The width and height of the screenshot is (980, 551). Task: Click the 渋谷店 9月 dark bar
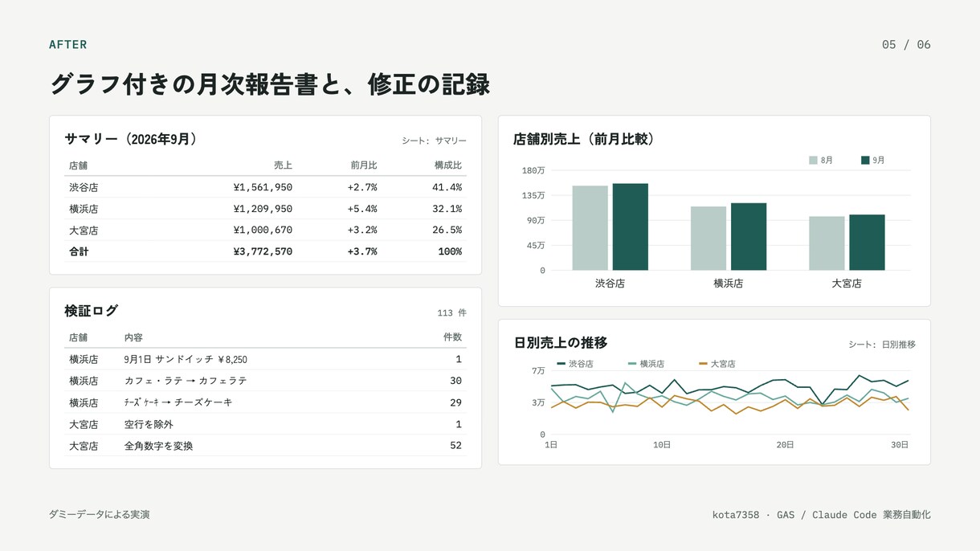(x=630, y=227)
